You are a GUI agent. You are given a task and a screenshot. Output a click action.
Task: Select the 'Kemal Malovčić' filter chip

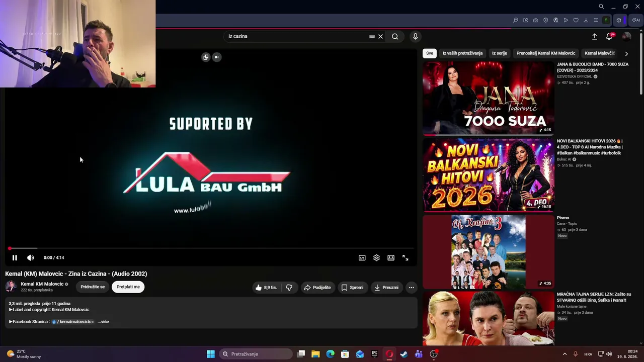pyautogui.click(x=600, y=53)
